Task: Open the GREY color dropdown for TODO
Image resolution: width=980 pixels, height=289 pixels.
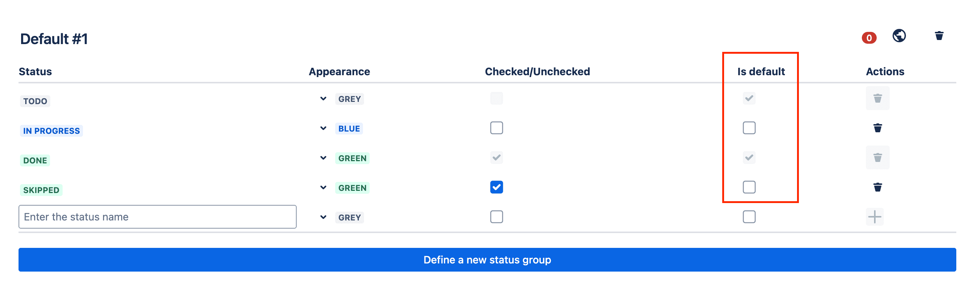Action: [x=323, y=99]
